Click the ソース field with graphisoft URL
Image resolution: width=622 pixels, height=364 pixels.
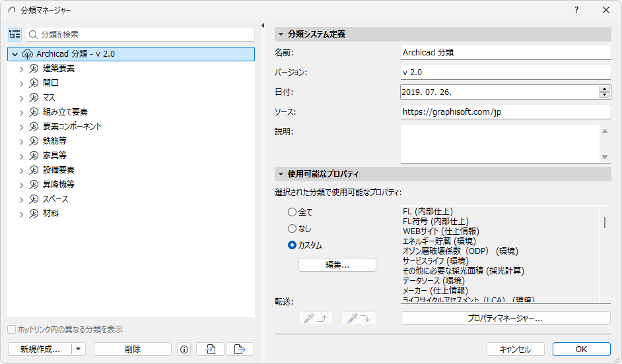(x=505, y=111)
